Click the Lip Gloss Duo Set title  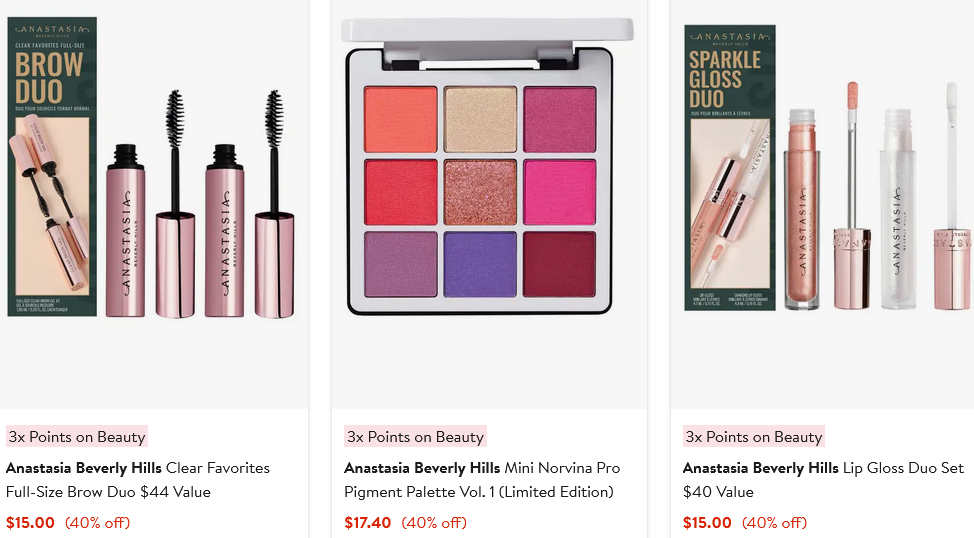[823, 480]
